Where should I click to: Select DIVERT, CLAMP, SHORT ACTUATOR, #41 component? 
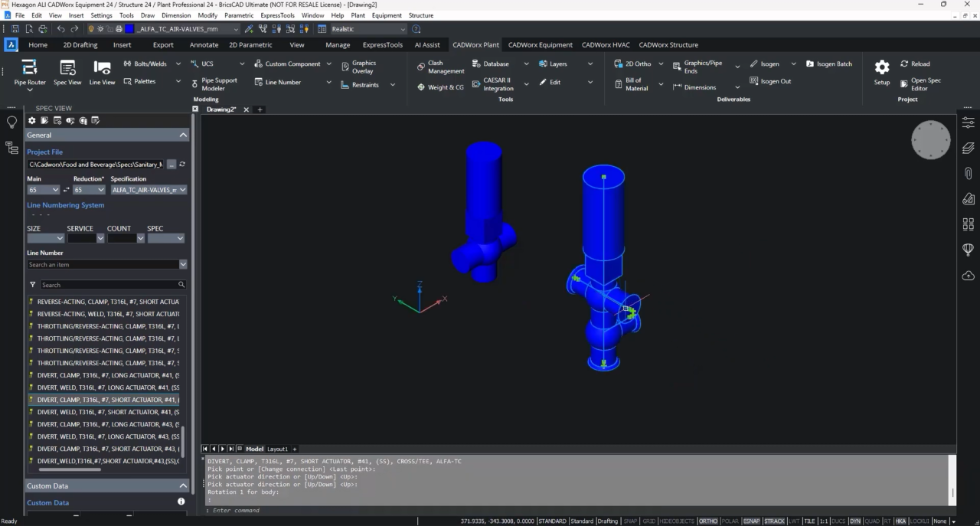click(x=104, y=400)
